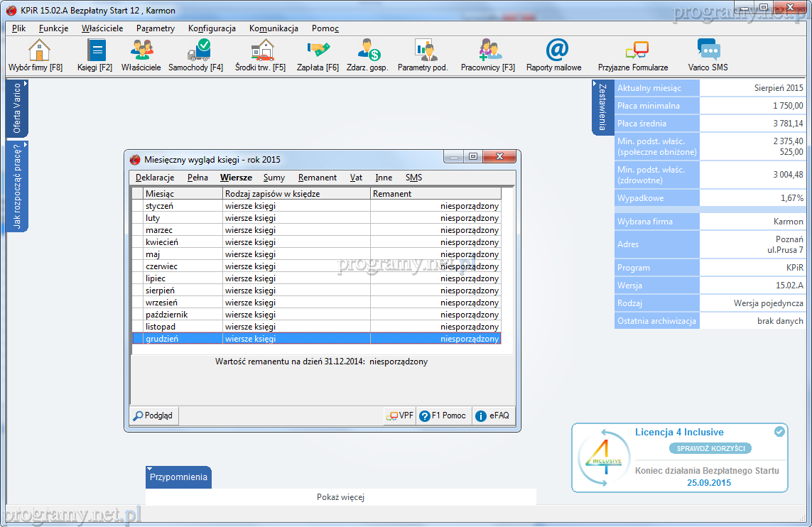Click the Podgląd button
The height and width of the screenshot is (527, 812).
click(153, 416)
